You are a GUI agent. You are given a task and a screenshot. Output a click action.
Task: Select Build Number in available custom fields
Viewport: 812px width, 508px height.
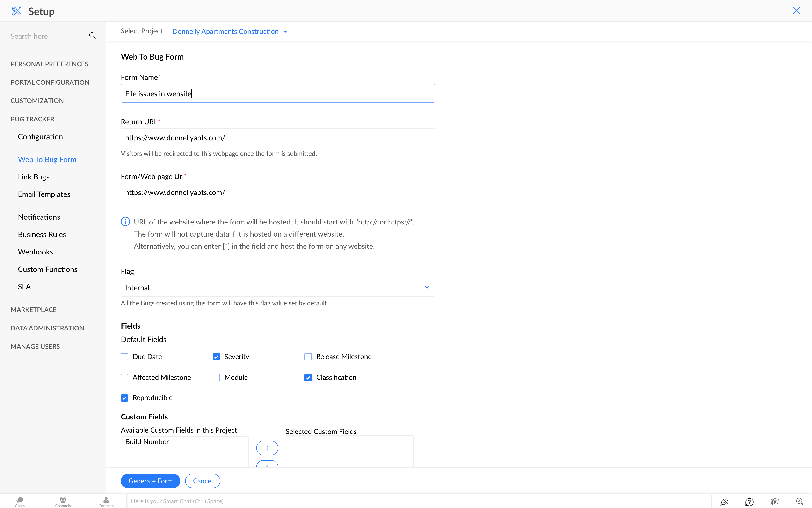147,442
